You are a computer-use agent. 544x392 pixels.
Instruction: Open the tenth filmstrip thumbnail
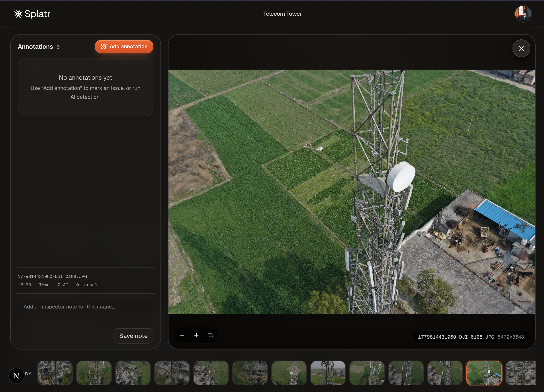[x=406, y=373]
